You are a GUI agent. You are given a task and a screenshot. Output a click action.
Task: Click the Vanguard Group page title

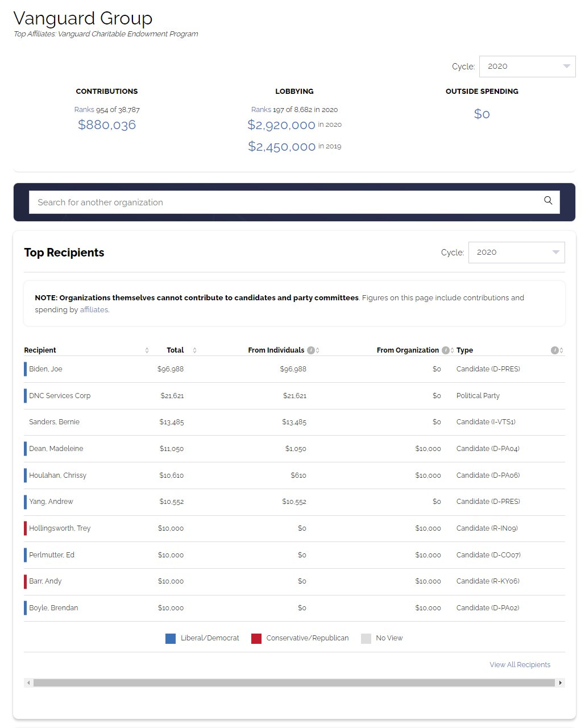coord(83,18)
